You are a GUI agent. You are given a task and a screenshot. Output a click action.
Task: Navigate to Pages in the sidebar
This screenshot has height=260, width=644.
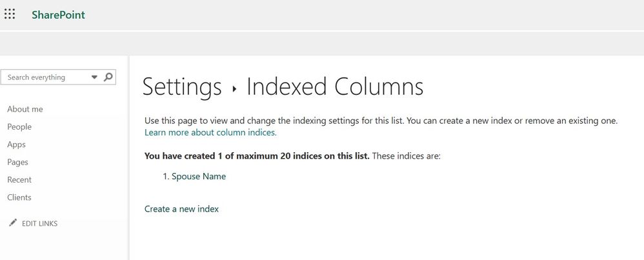(17, 162)
